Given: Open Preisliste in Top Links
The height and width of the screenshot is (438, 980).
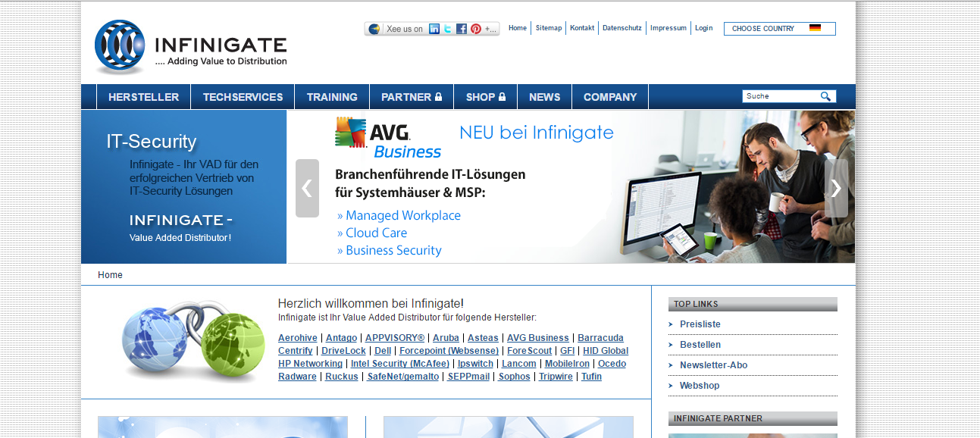Looking at the screenshot, I should click(700, 324).
